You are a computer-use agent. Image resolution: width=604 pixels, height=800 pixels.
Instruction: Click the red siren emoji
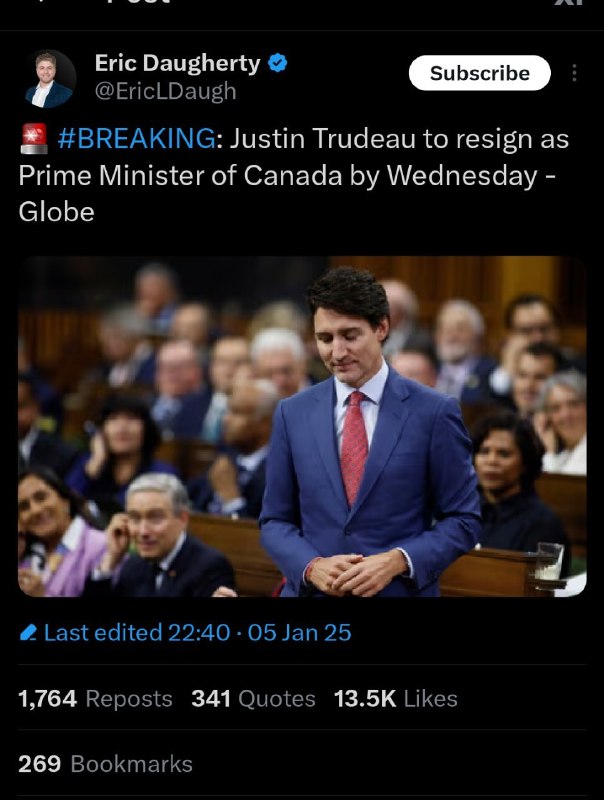(34, 138)
